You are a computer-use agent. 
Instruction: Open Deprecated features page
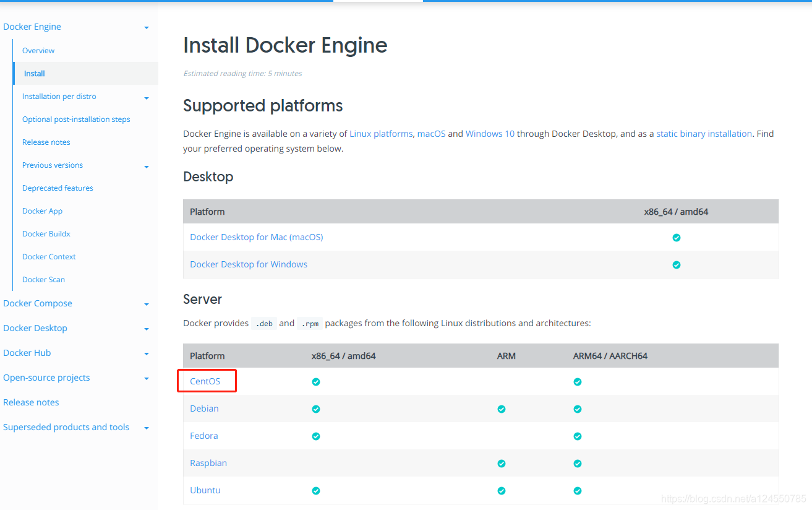pyautogui.click(x=58, y=188)
